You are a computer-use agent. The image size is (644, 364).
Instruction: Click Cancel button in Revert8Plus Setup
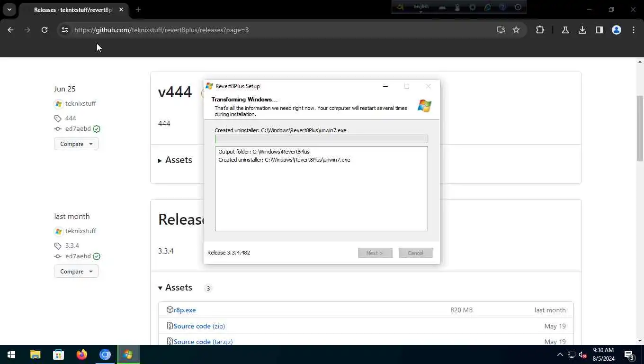(416, 253)
